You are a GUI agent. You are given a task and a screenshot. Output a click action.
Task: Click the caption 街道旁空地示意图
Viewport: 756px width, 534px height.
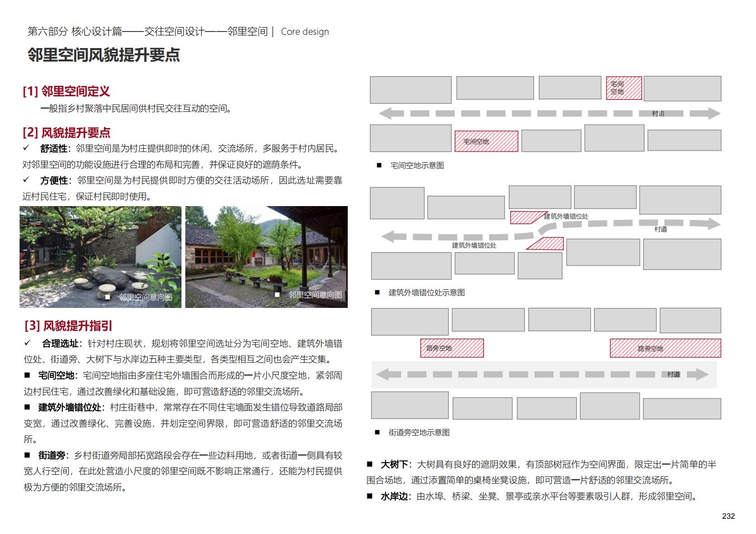click(x=419, y=433)
